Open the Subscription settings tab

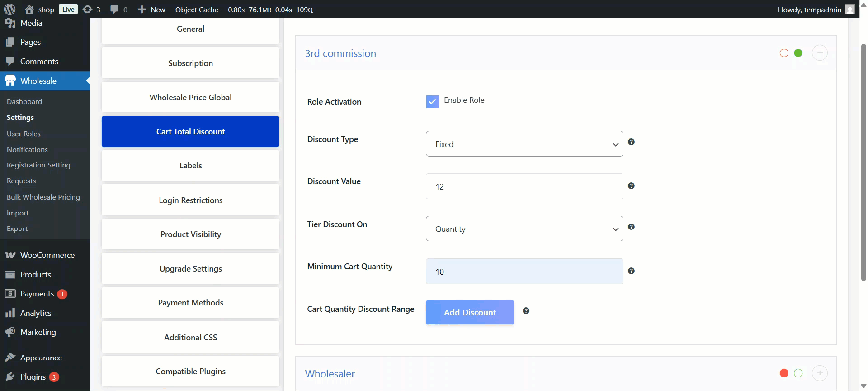190,63
